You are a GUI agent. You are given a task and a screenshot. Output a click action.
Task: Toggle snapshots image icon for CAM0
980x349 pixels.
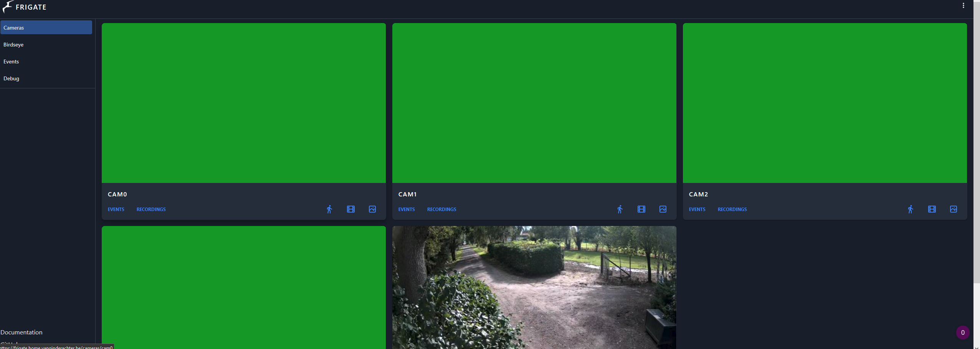click(372, 209)
